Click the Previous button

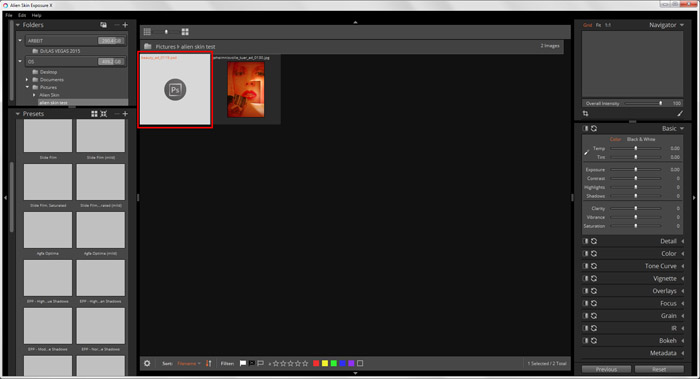pyautogui.click(x=606, y=370)
